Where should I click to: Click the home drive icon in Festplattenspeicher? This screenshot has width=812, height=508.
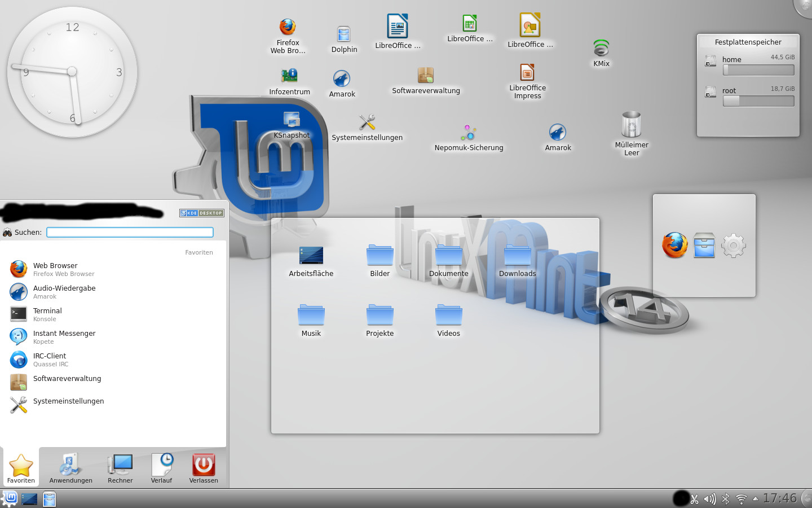pyautogui.click(x=710, y=61)
